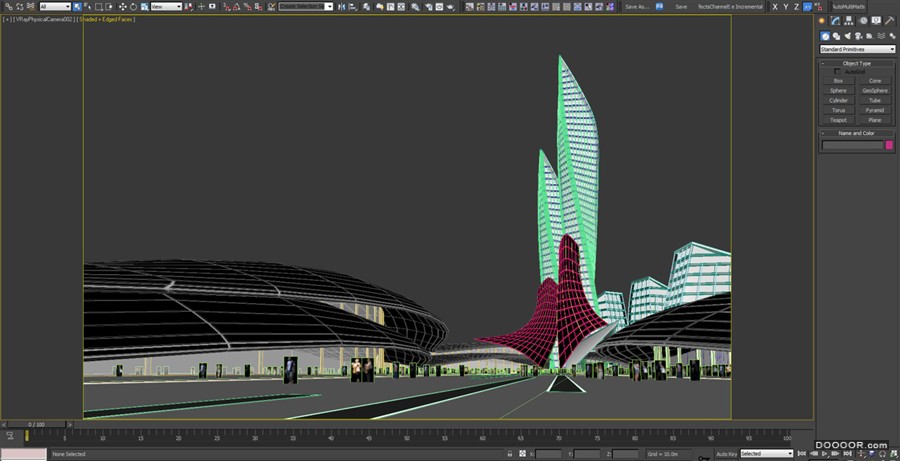Image resolution: width=900 pixels, height=461 pixels.
Task: Restrict transform to X axis
Action: (775, 7)
